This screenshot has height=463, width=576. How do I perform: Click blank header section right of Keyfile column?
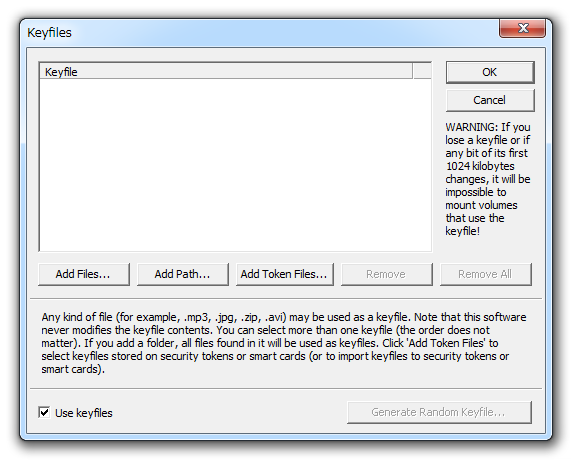[422, 71]
